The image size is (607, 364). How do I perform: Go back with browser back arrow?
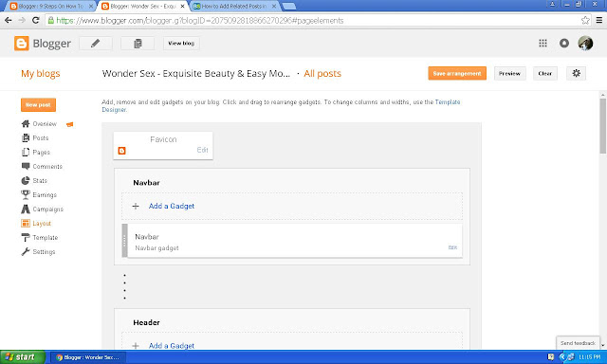[9, 20]
